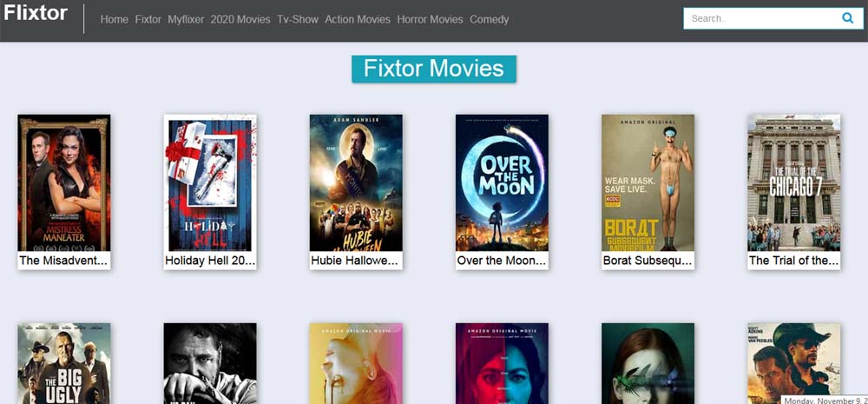The width and height of the screenshot is (868, 404).
Task: Go to the Home menu item
Action: coord(114,19)
